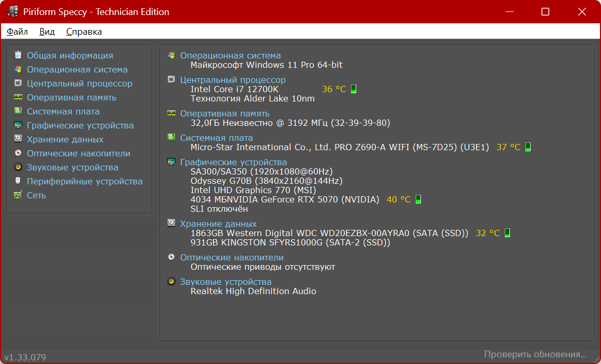Click summary heading link Звуковые устройства
Viewport: 601px width, 364px height.
pos(226,282)
